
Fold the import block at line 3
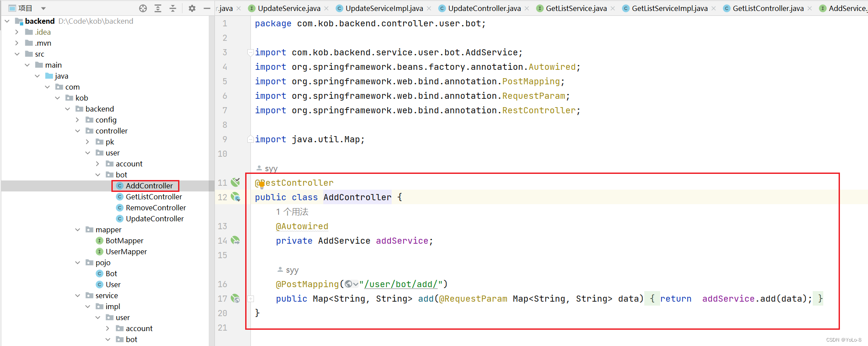(251, 53)
